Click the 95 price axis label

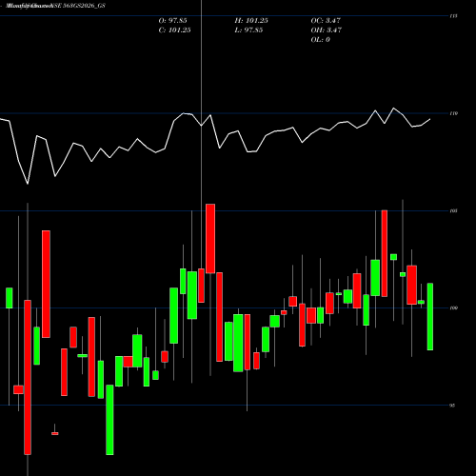(x=452, y=406)
